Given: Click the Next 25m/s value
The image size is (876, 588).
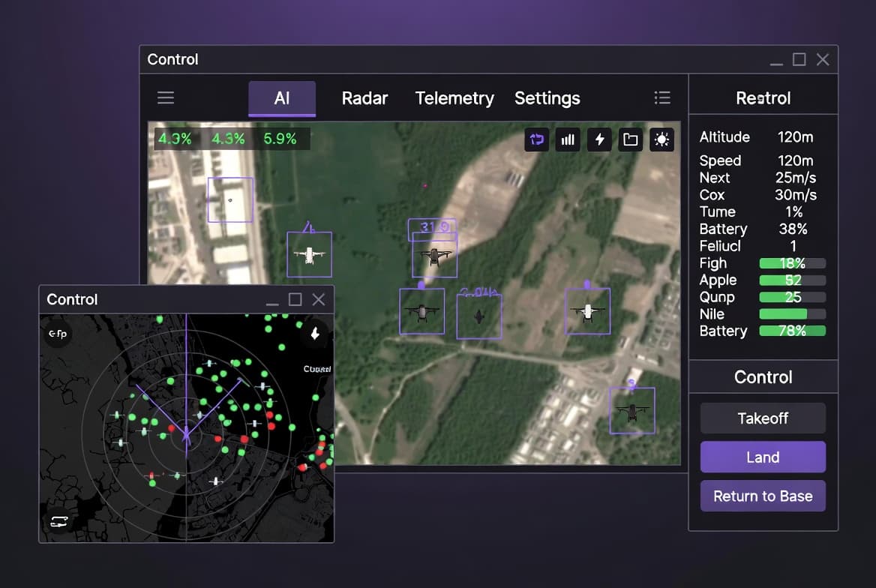Looking at the screenshot, I should tap(796, 178).
